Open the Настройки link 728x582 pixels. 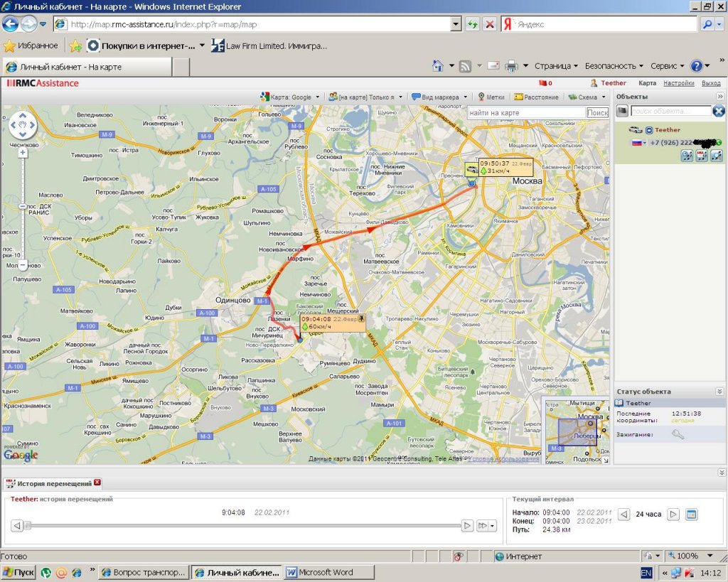678,83
